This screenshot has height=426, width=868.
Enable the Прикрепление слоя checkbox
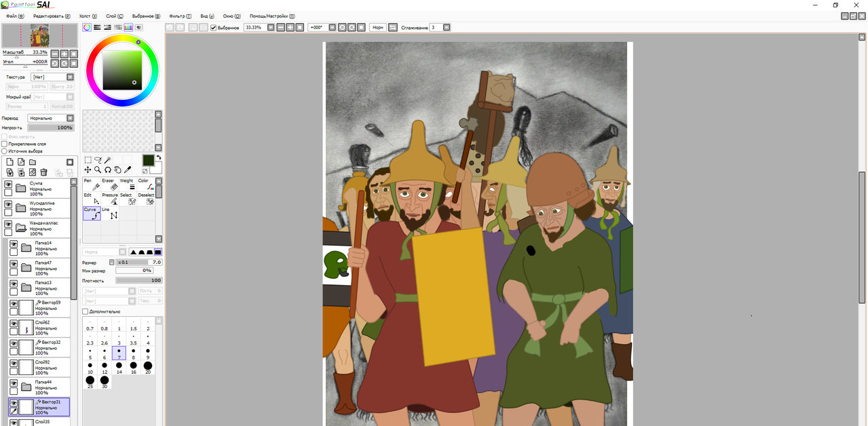pos(4,144)
